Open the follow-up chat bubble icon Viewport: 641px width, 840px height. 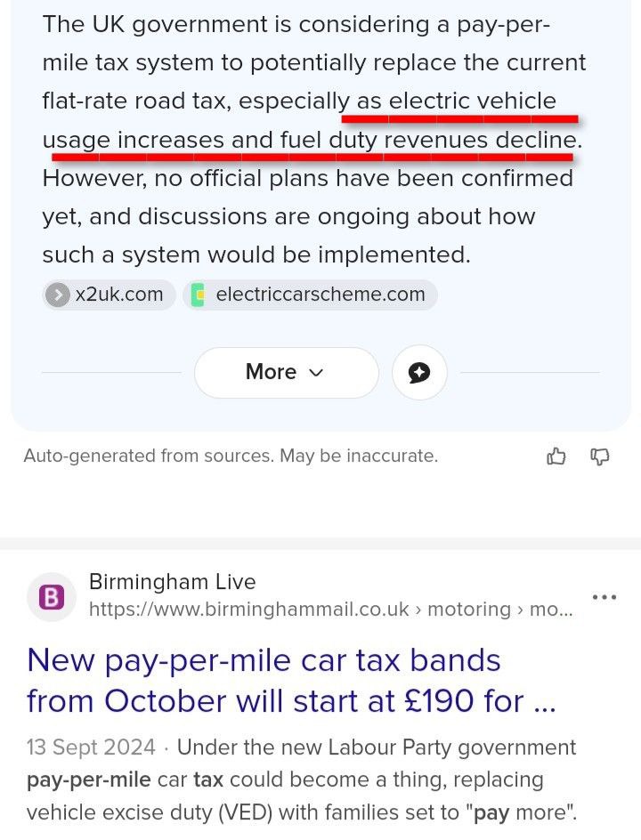coord(419,372)
